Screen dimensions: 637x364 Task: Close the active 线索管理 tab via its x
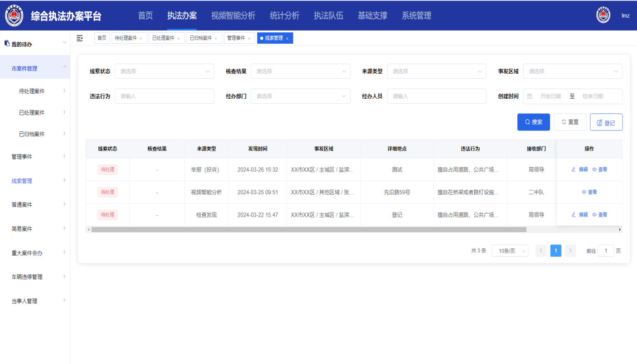[x=287, y=39]
